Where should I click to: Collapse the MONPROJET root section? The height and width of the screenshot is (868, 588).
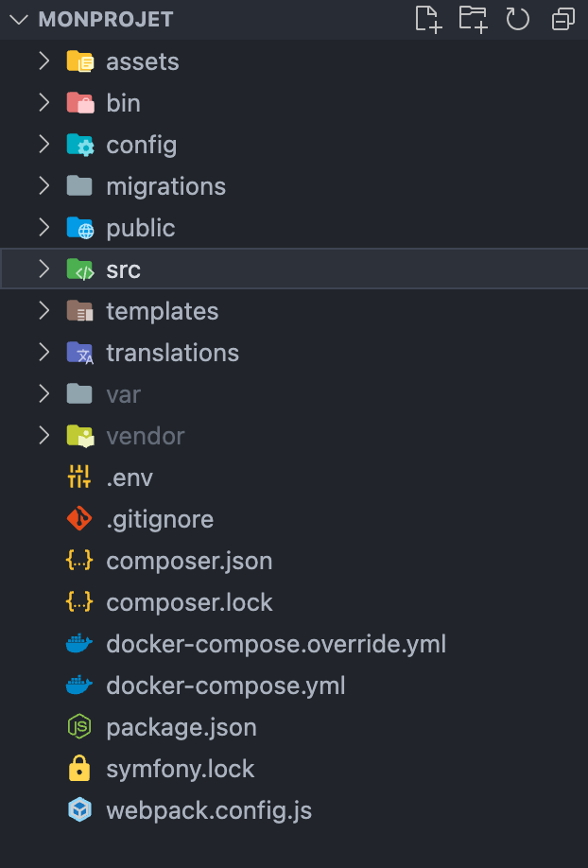click(19, 20)
